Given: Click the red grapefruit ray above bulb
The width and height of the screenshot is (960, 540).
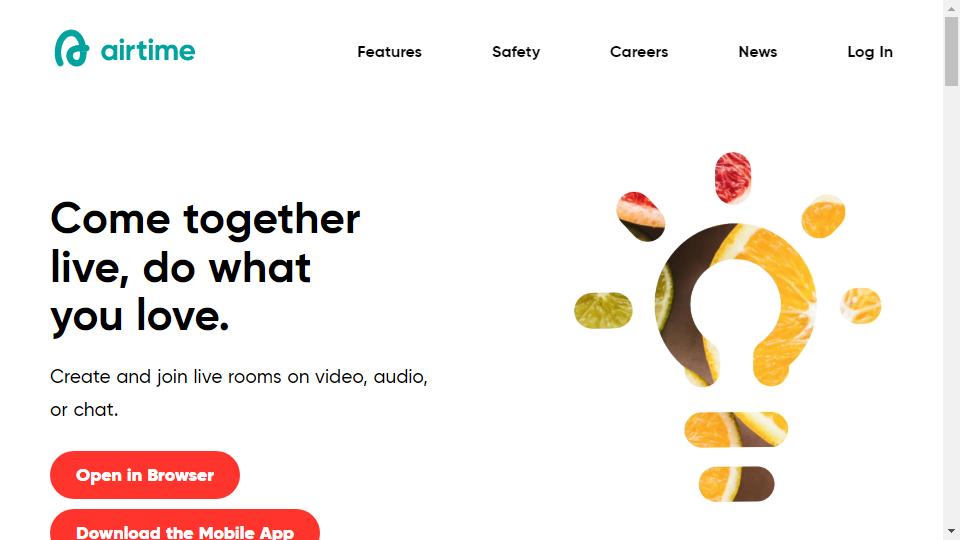Looking at the screenshot, I should pos(733,178).
